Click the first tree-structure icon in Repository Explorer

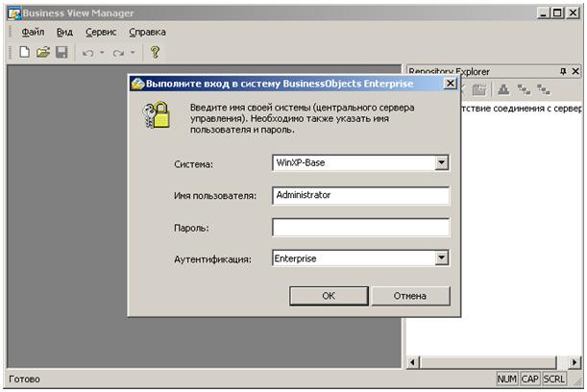[524, 89]
